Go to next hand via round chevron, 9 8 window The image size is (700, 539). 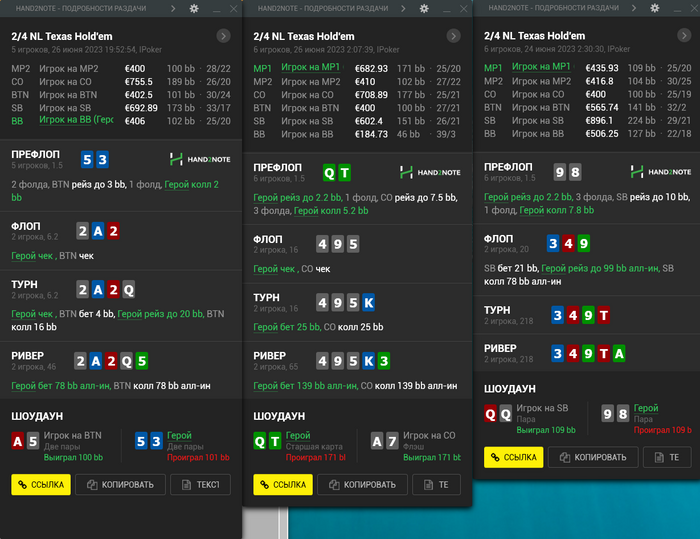coord(684,35)
